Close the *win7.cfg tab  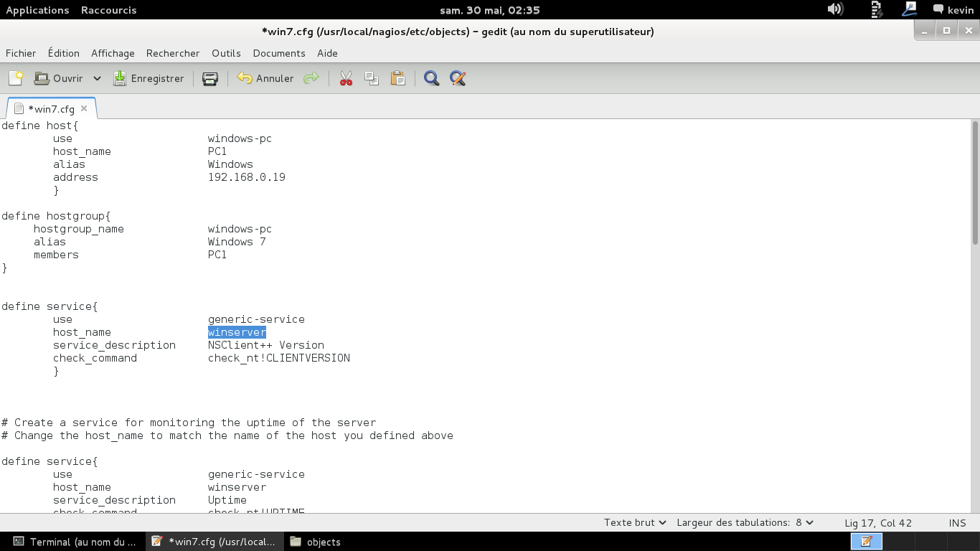(x=84, y=108)
